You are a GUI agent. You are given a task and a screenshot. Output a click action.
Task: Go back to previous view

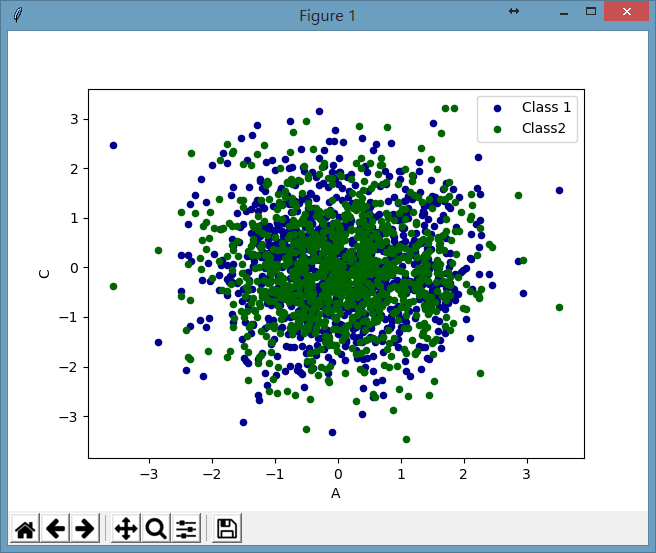55,528
